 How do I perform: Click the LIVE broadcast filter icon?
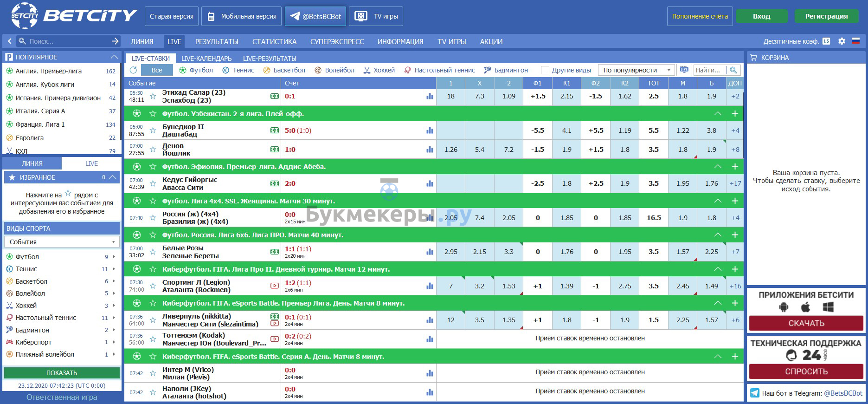(x=684, y=70)
